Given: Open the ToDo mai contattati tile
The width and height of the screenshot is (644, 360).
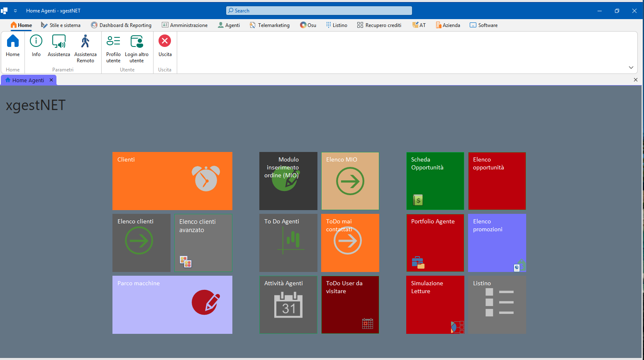Looking at the screenshot, I should point(350,243).
